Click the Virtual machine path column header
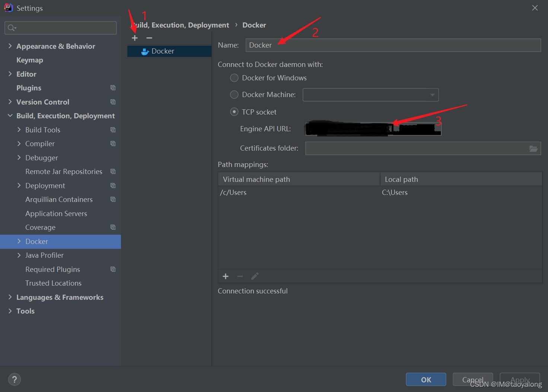This screenshot has width=548, height=392. (299, 179)
